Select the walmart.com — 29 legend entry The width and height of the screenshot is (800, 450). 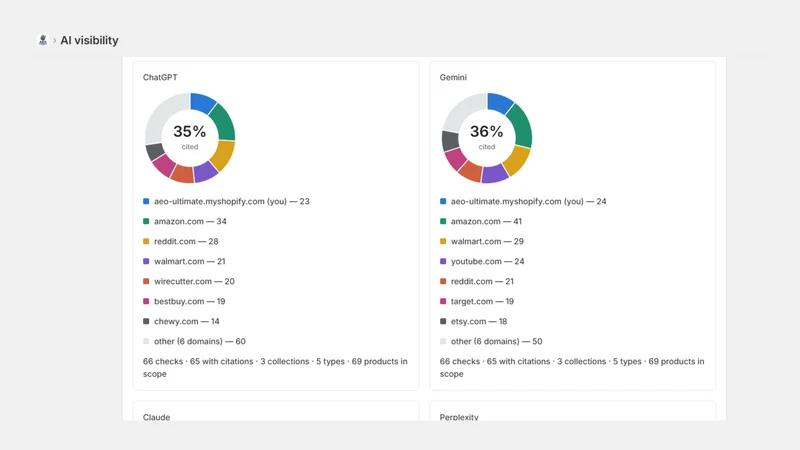487,241
